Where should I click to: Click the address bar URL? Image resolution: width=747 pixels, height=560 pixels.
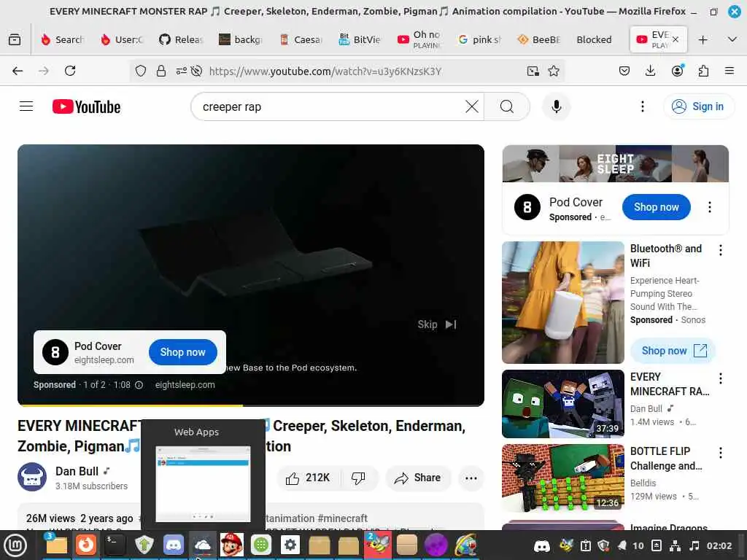coord(325,71)
